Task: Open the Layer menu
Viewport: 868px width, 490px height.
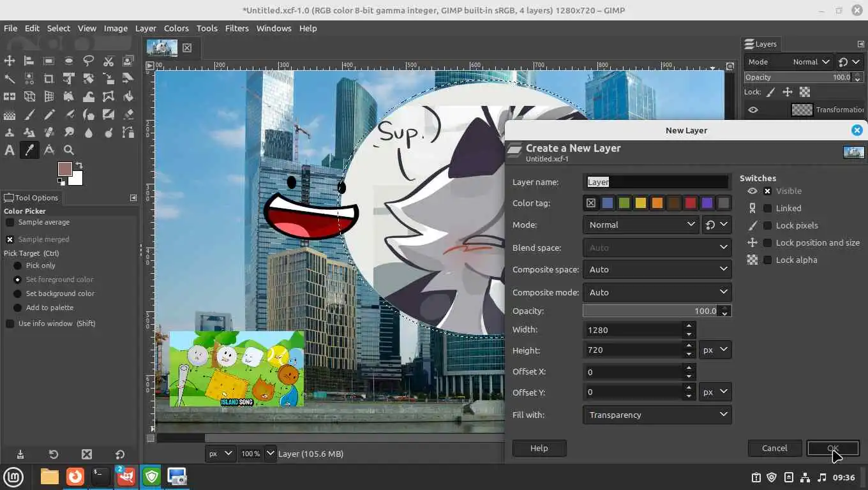Action: pos(146,28)
